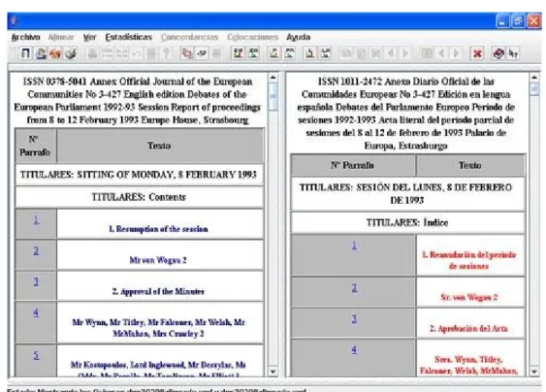This screenshot has height=392, width=546.
Task: Select text '2. Approval of the Minutes'
Action: [158, 291]
